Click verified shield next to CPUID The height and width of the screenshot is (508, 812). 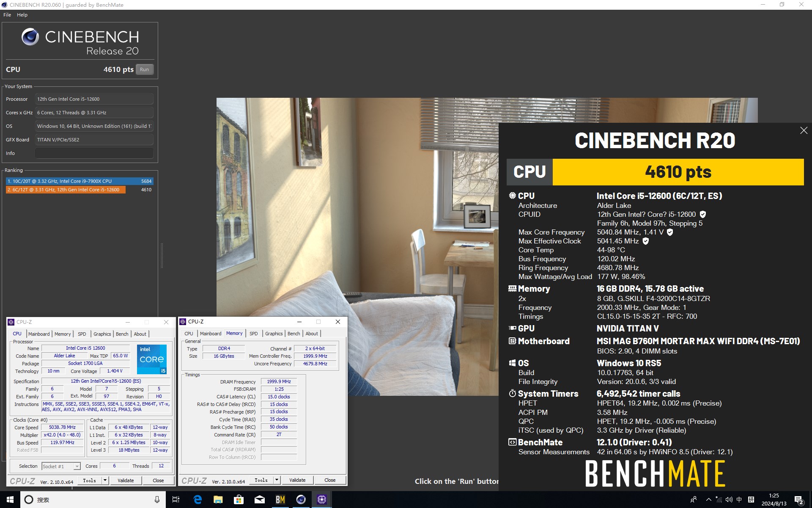coord(702,215)
